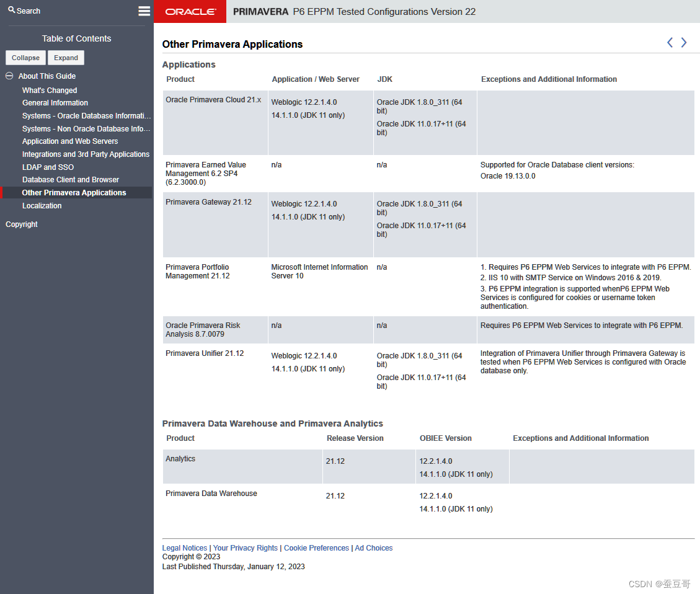Viewport: 700px width, 594px height.
Task: Click Primavera Data Warehouse and Analytics heading
Action: point(272,423)
